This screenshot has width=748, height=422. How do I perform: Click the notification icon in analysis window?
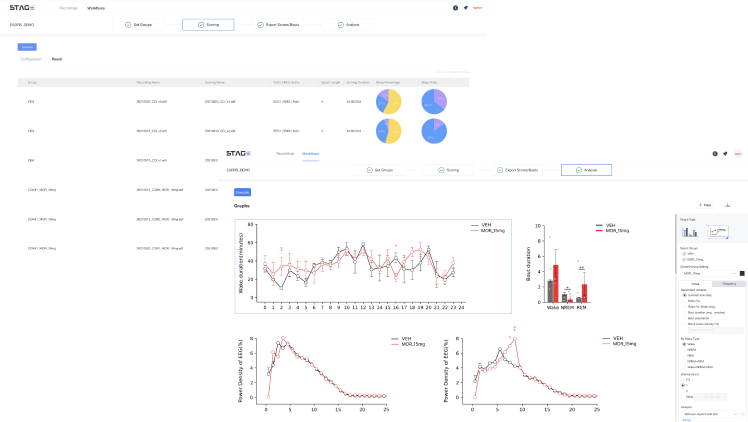[x=726, y=153]
